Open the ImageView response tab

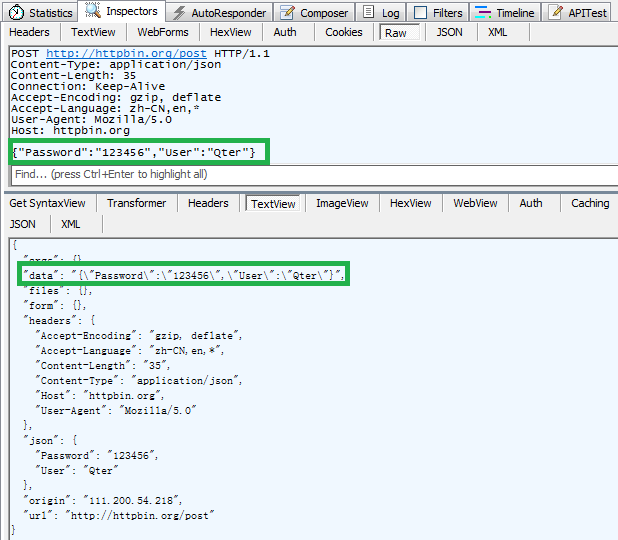click(342, 203)
